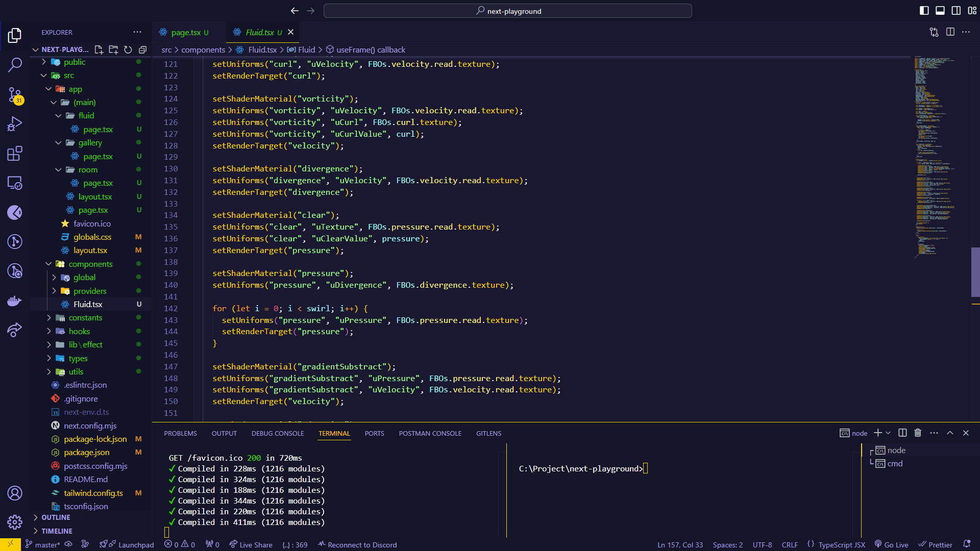Click Prettier in status bar
This screenshot has height=551, width=980.
(935, 544)
